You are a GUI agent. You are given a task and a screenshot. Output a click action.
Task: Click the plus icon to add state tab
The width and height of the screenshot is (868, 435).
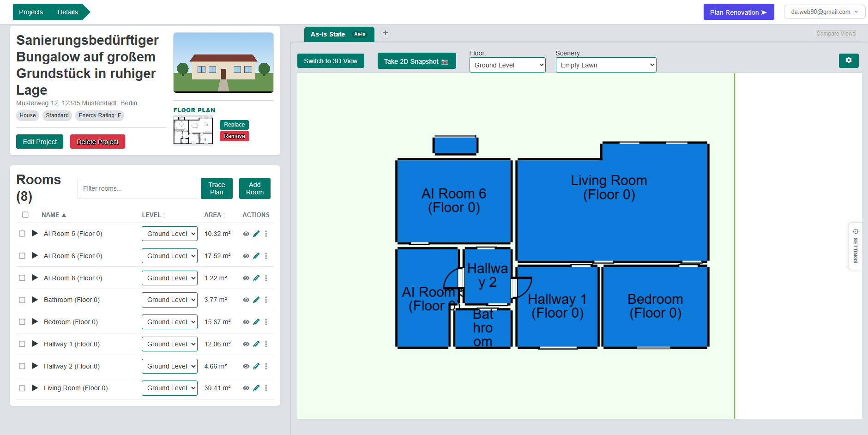point(386,33)
